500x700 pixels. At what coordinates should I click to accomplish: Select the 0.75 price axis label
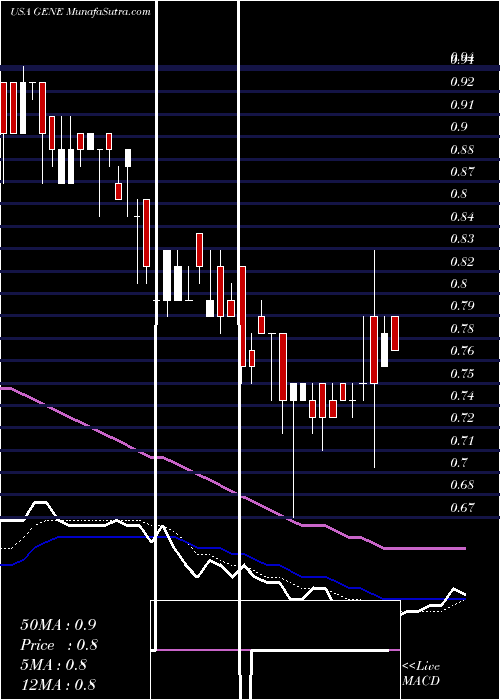(x=462, y=373)
